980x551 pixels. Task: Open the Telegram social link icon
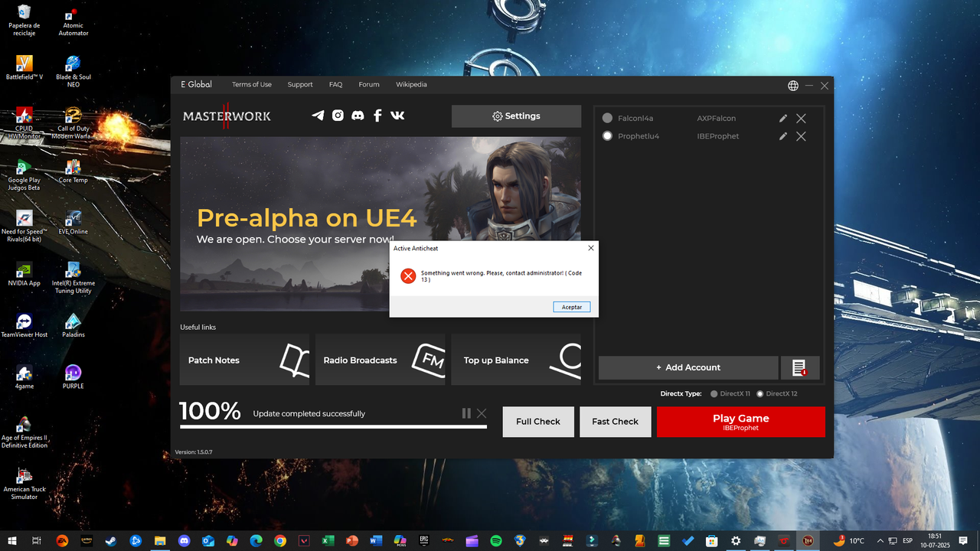pos(318,116)
